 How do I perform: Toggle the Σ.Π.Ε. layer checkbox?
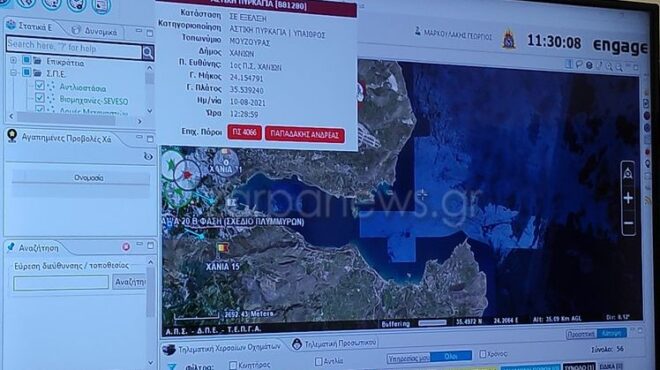[x=26, y=72]
